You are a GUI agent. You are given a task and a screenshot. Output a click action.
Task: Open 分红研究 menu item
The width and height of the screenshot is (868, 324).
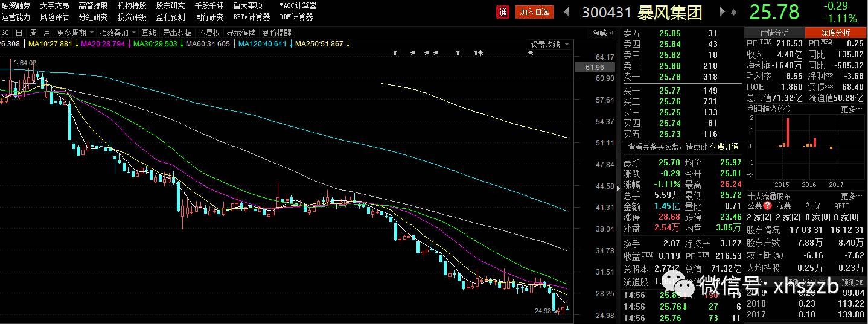(93, 17)
